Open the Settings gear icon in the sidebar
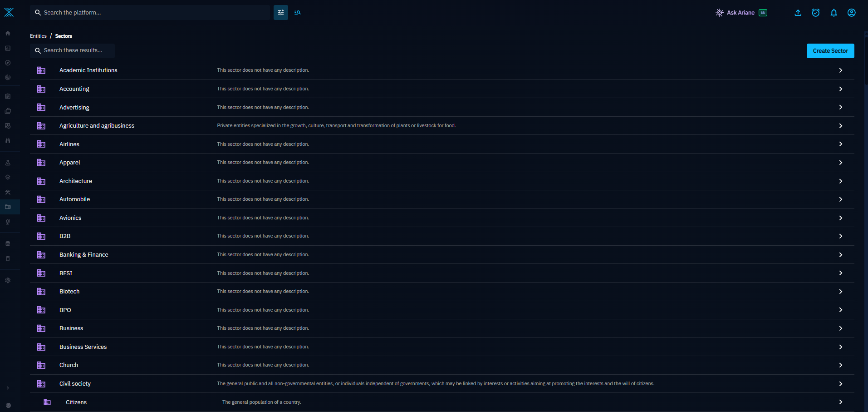This screenshot has height=412, width=868. click(8, 280)
